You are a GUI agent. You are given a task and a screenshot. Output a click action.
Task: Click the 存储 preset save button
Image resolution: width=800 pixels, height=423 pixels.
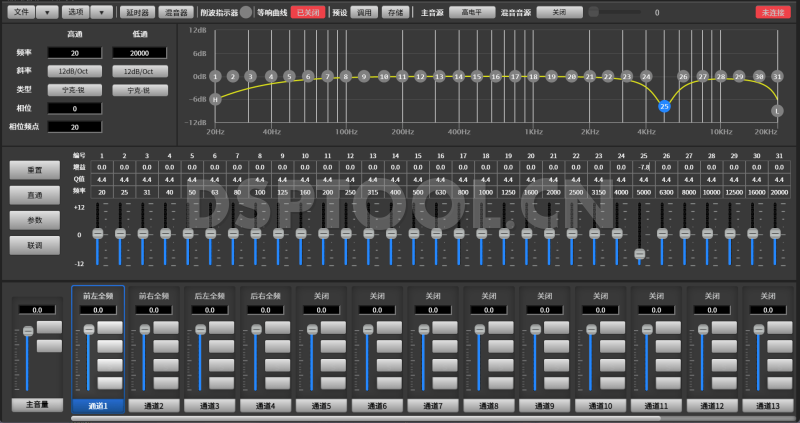click(x=396, y=12)
